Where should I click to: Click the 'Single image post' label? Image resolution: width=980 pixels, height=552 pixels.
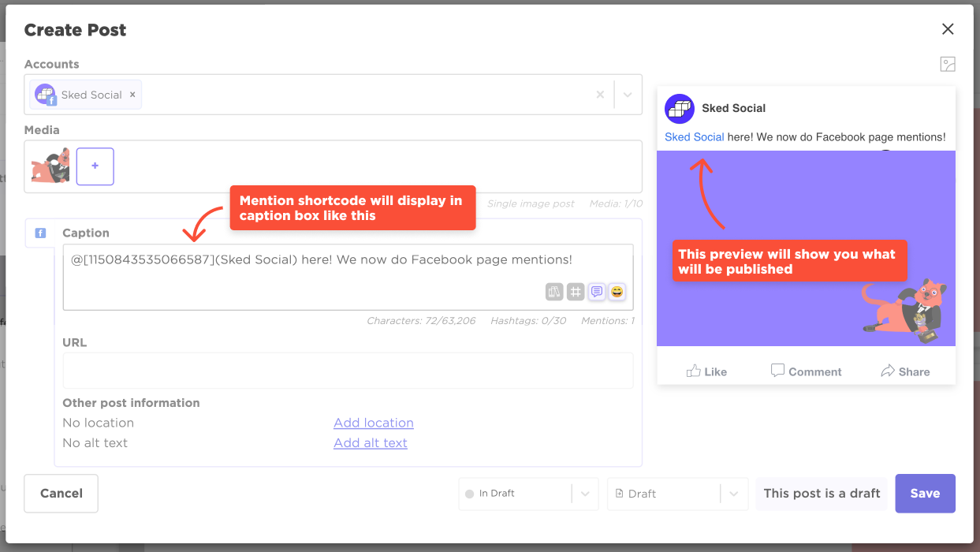[x=531, y=203]
